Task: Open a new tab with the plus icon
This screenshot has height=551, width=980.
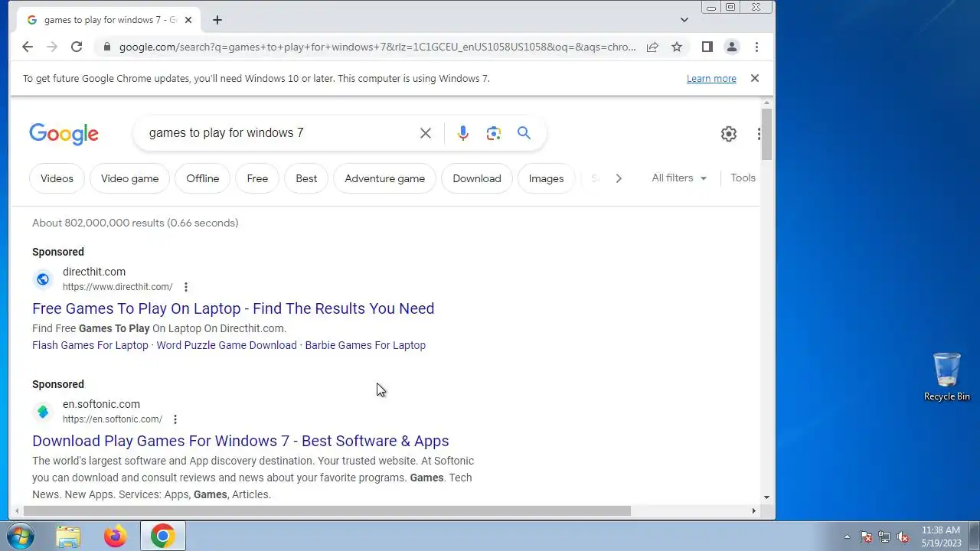Action: coord(217,20)
